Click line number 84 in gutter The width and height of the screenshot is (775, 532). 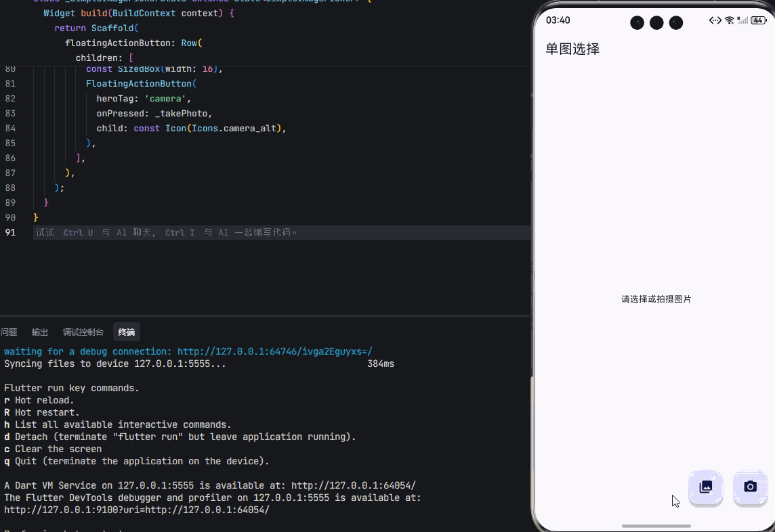click(x=10, y=128)
